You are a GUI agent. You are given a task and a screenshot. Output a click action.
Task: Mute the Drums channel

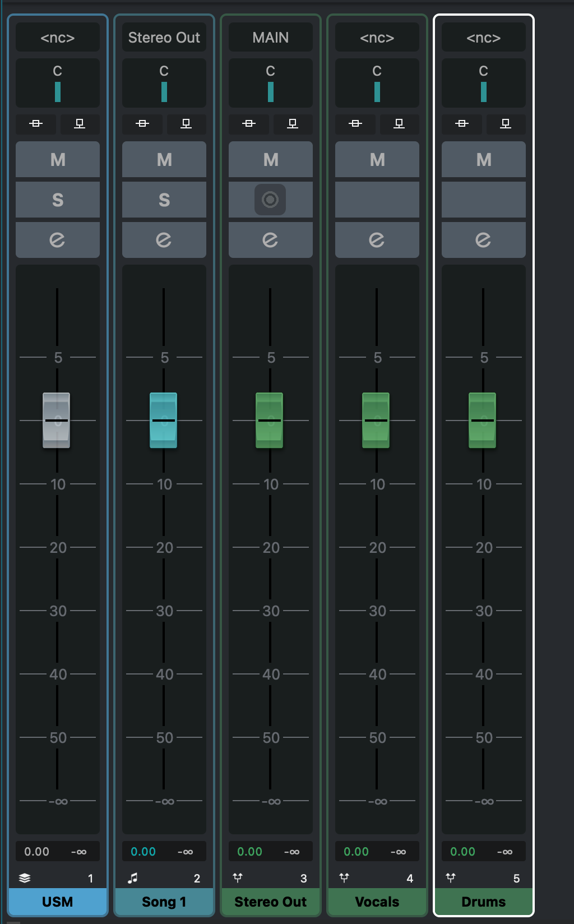(483, 160)
